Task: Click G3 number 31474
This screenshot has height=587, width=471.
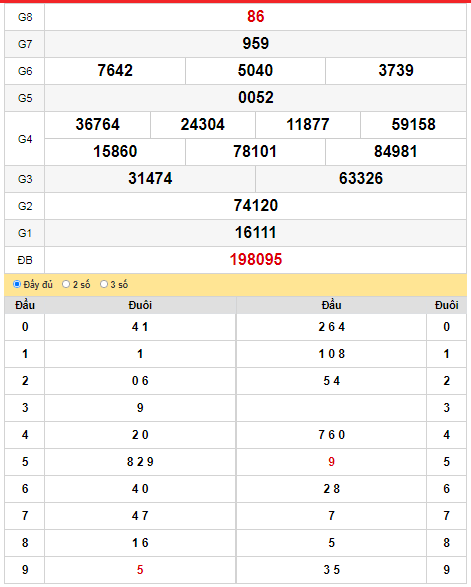Action: 150,178
